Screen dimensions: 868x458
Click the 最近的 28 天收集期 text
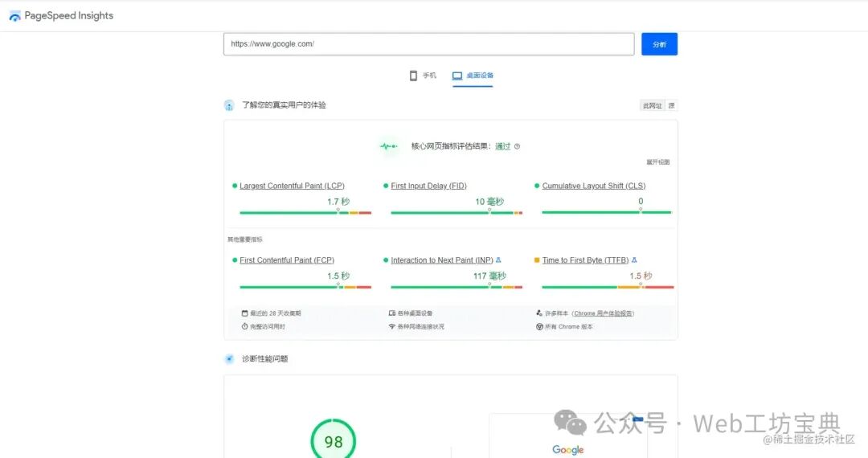click(276, 313)
